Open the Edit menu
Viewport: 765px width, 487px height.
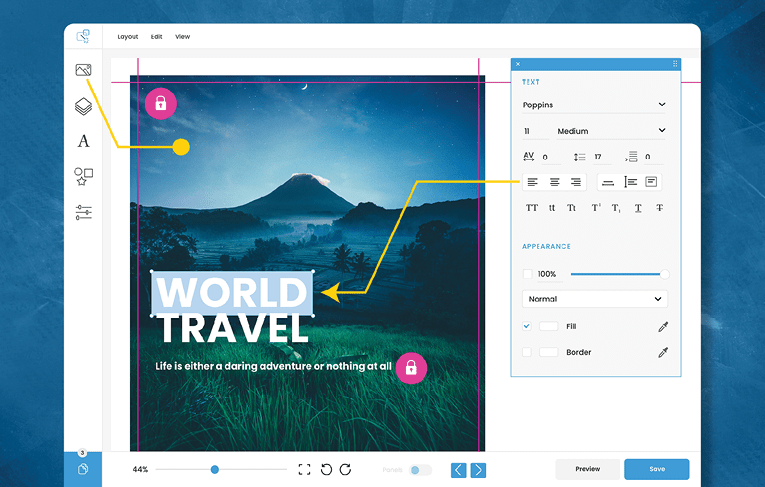(156, 36)
